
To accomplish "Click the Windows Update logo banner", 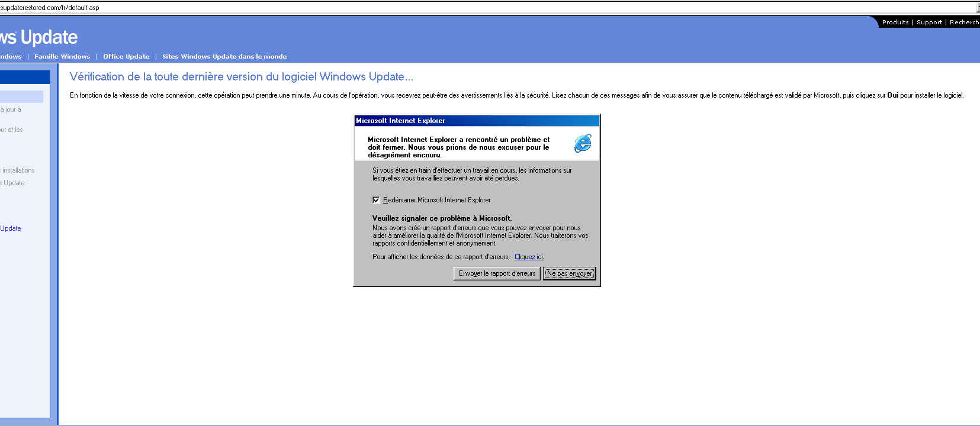I will coord(38,37).
